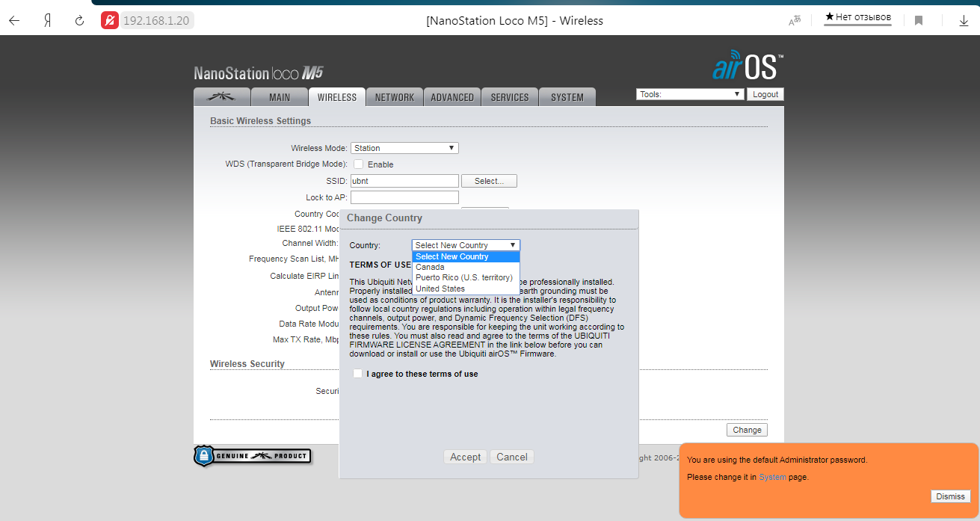
Task: Open the Tools dropdown
Action: click(691, 94)
